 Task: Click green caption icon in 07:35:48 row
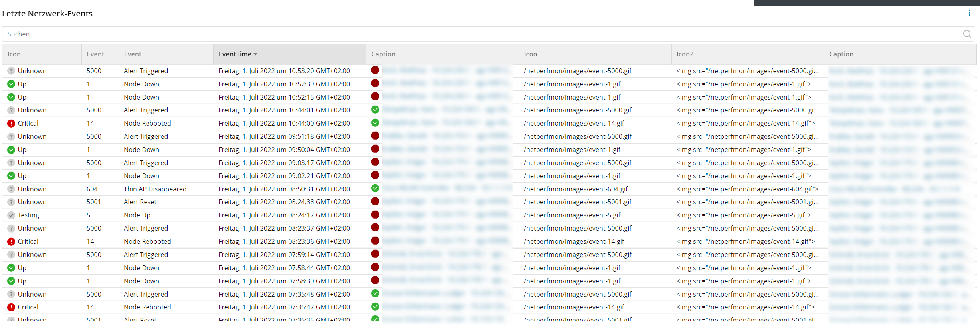(375, 293)
